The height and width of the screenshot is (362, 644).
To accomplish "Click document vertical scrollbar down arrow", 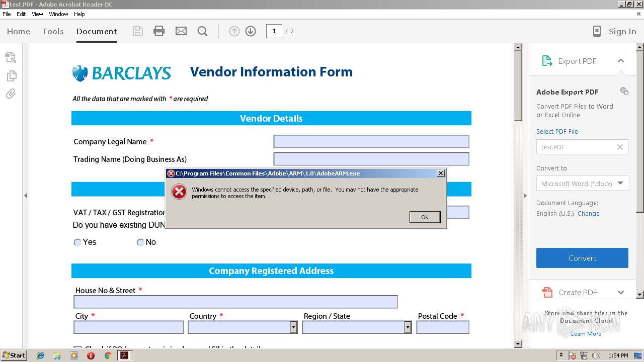I will (518, 343).
